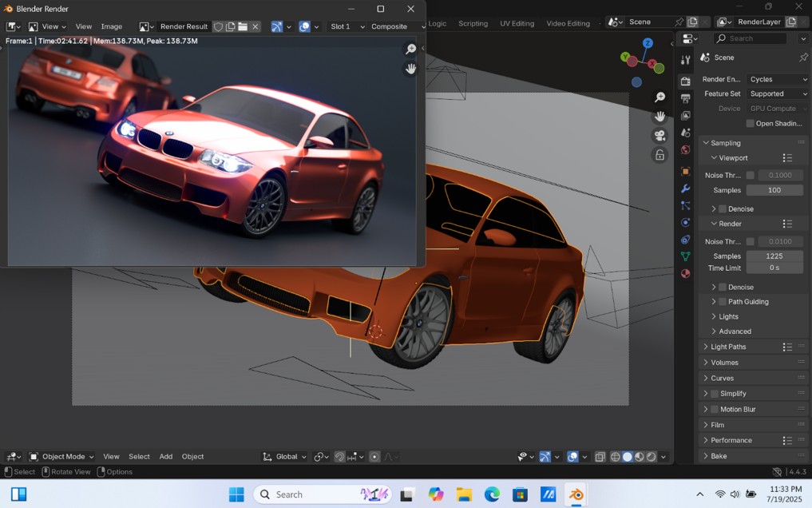This screenshot has height=508, width=812.
Task: Click the camera view icon in viewport
Action: coord(660,137)
